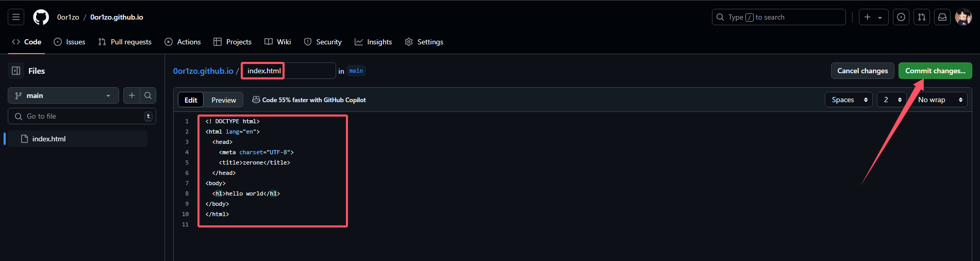Go to the GitHub homepage logo

41,17
